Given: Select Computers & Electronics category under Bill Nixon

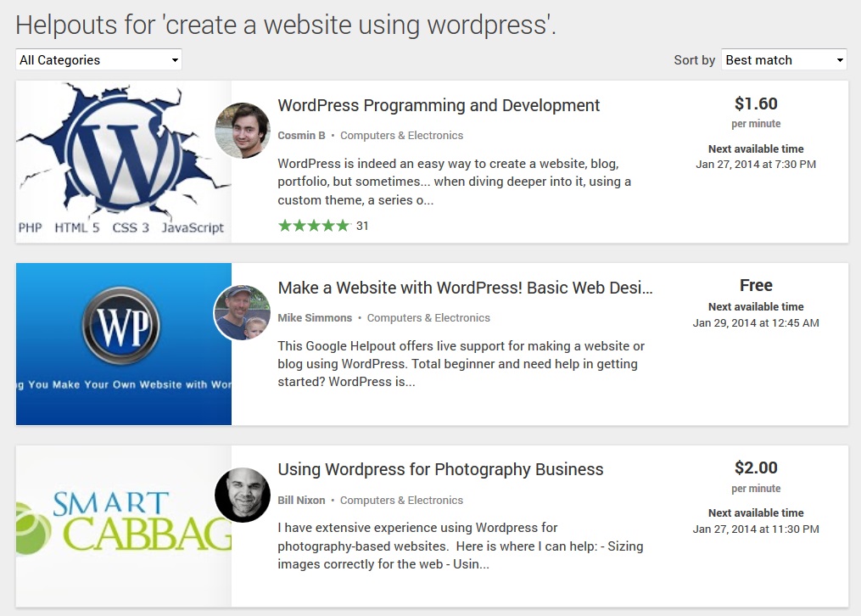Looking at the screenshot, I should pos(401,501).
